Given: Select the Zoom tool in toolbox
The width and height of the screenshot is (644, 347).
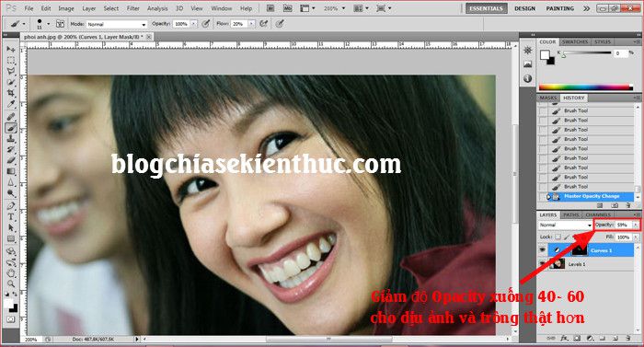Looking at the screenshot, I should 11,284.
